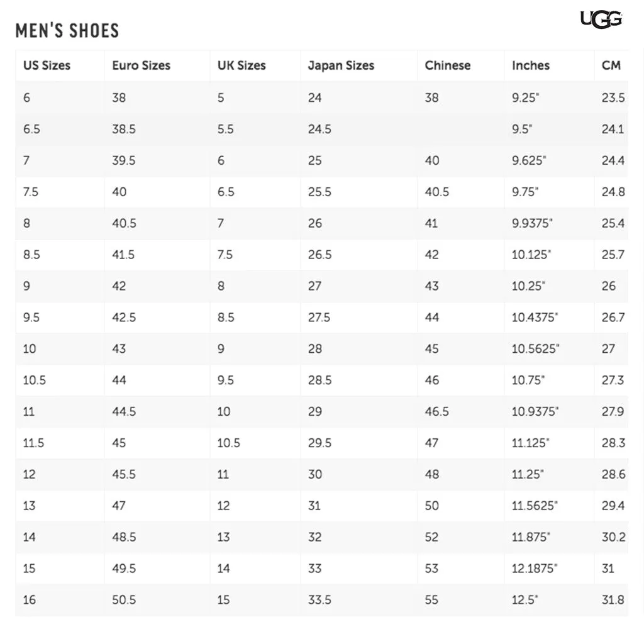Viewport: 644px width, 644px height.
Task: Click the Inches column header
Action: 531,65
